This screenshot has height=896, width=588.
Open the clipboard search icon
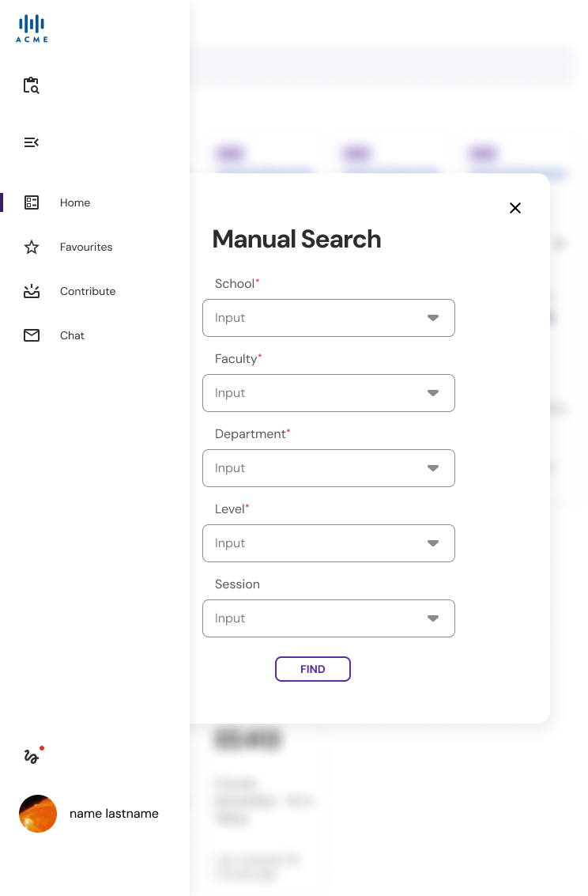(32, 85)
